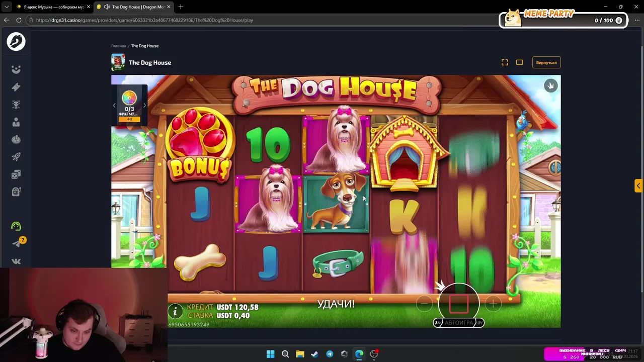Image resolution: width=644 pixels, height=362 pixels.
Task: Open Steam from taskbar
Action: (x=314, y=354)
